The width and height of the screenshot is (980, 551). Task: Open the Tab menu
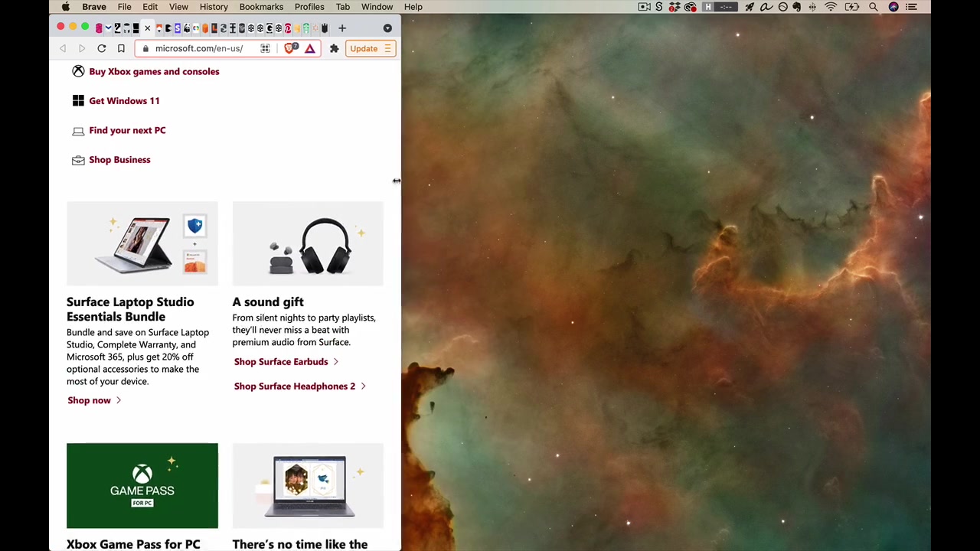pyautogui.click(x=343, y=7)
